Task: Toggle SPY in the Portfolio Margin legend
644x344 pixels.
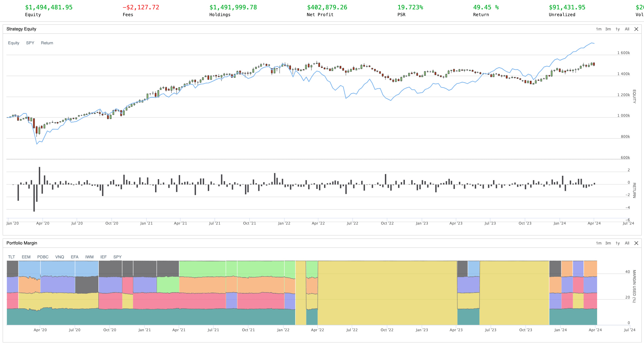Action: pos(118,257)
